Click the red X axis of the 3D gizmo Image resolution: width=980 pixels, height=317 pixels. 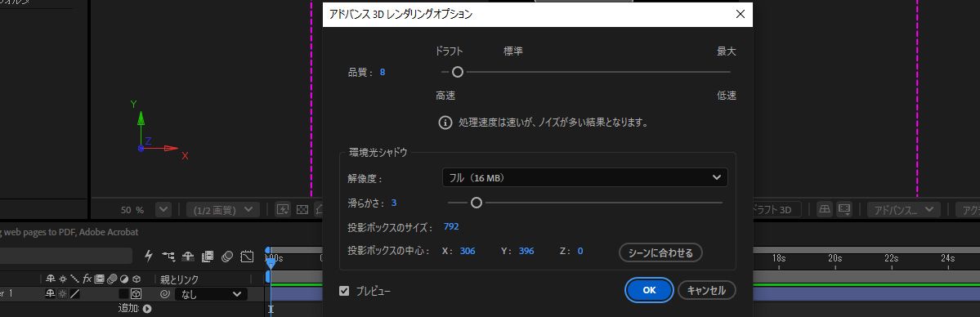[x=163, y=149]
